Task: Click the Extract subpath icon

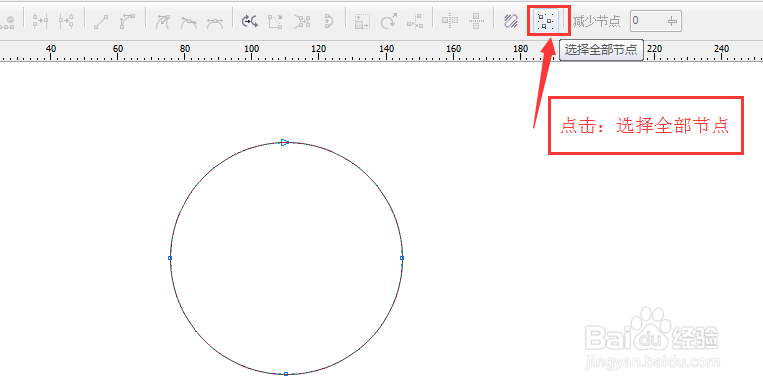Action: click(x=302, y=21)
